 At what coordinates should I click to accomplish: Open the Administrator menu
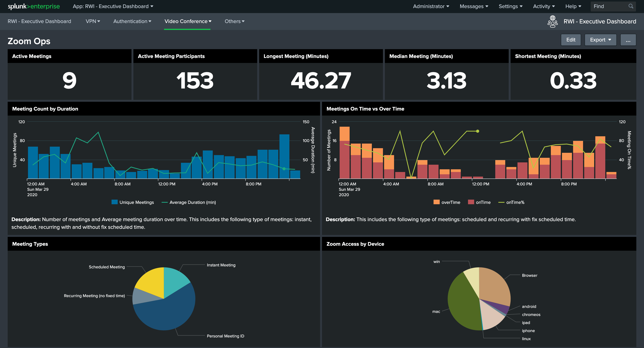(430, 6)
